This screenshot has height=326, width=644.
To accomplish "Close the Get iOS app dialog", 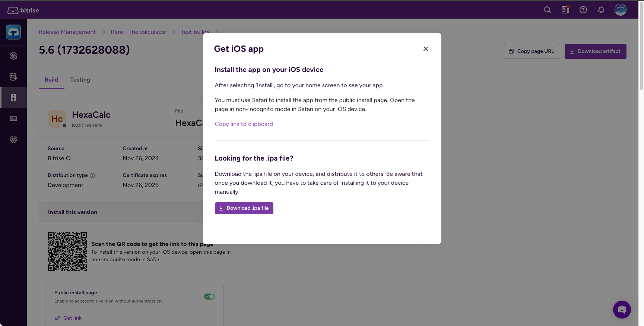I will 425,49.
